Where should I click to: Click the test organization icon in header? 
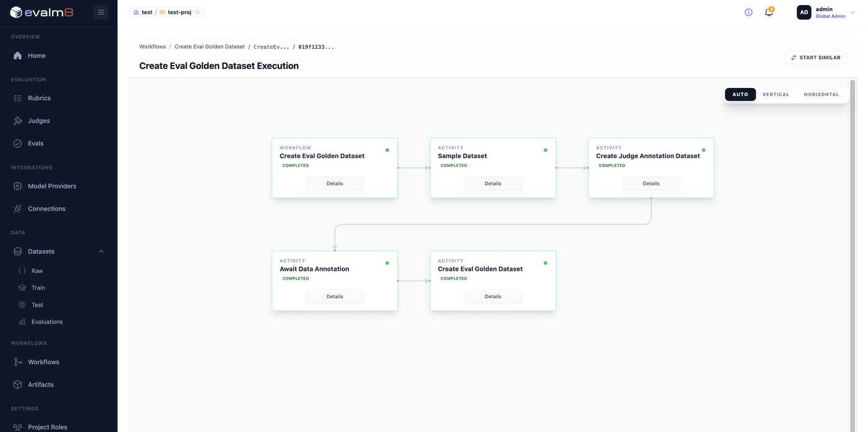(x=136, y=12)
